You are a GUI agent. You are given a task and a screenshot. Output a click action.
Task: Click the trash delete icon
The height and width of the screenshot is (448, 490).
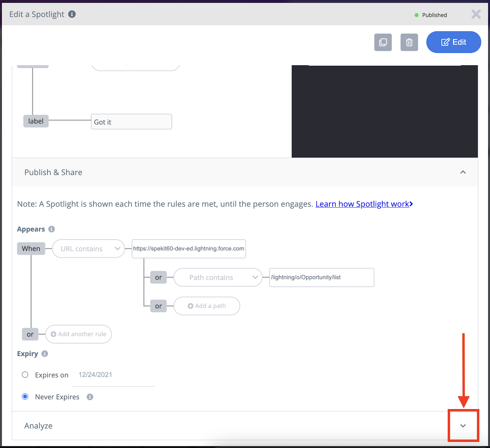click(409, 42)
